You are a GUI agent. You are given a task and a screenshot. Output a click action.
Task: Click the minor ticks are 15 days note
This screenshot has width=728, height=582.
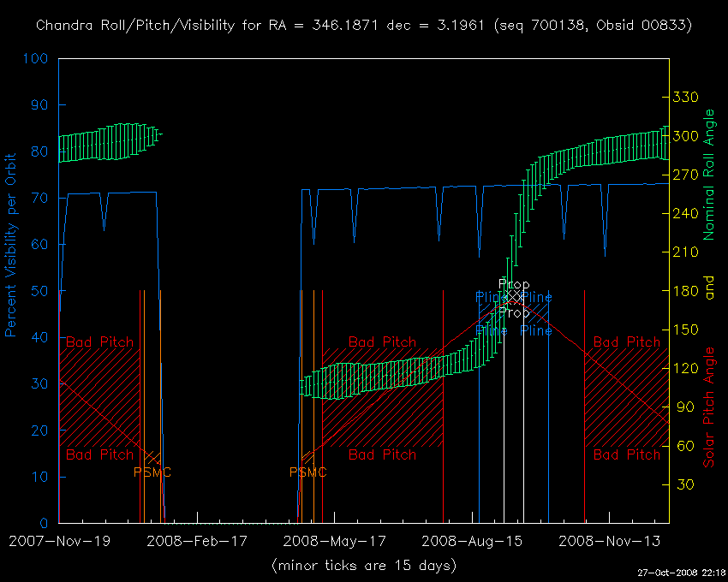click(363, 565)
